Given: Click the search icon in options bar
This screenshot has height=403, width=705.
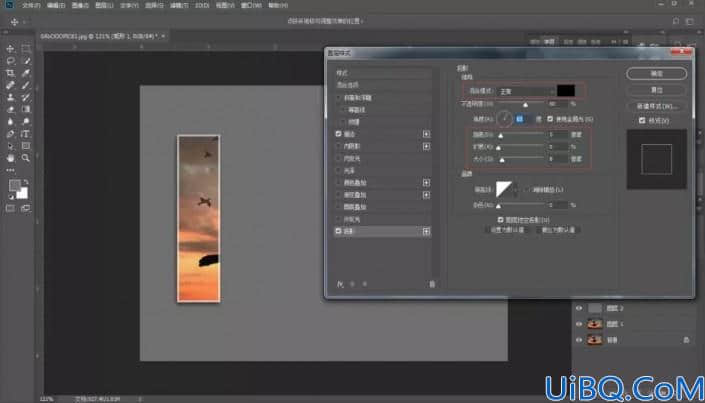Looking at the screenshot, I should click(x=676, y=21).
